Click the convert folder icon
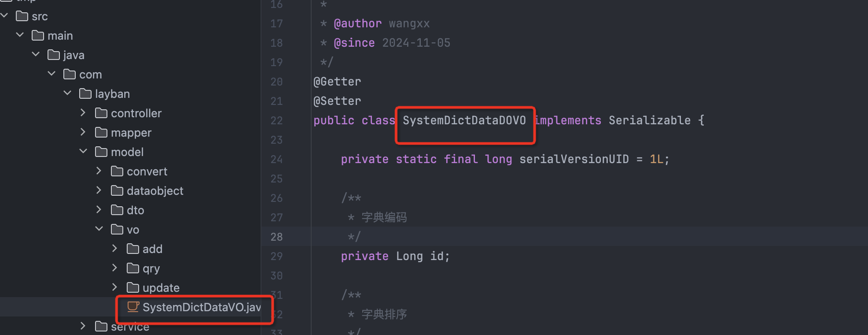 tap(117, 171)
